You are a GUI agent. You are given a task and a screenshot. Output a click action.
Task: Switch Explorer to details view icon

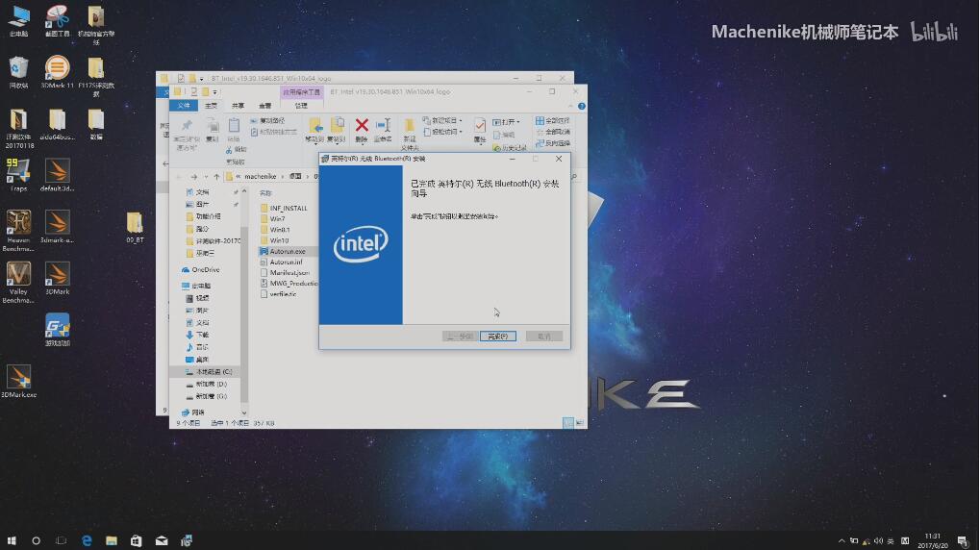click(568, 423)
